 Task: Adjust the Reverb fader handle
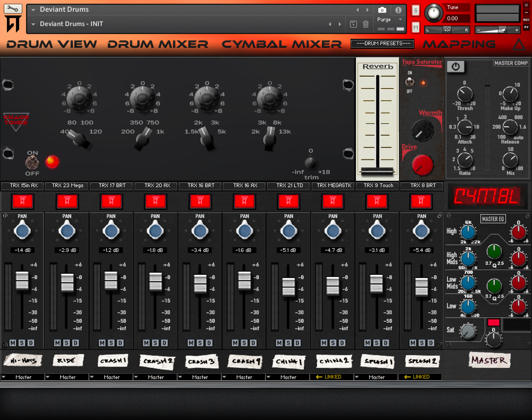pos(377,171)
